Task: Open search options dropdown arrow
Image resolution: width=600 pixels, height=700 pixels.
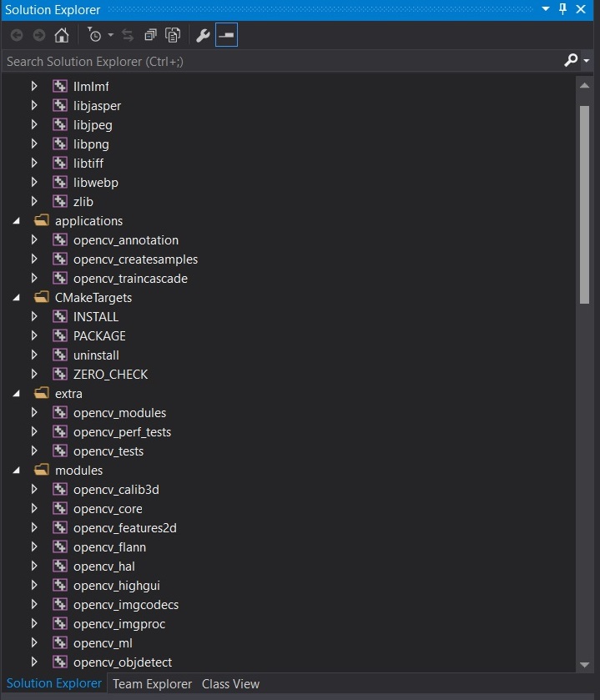Action: tap(586, 61)
